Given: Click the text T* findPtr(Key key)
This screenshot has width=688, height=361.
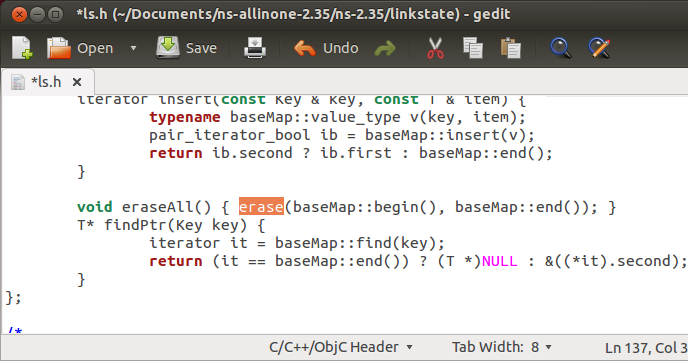Looking at the screenshot, I should click(x=162, y=225).
